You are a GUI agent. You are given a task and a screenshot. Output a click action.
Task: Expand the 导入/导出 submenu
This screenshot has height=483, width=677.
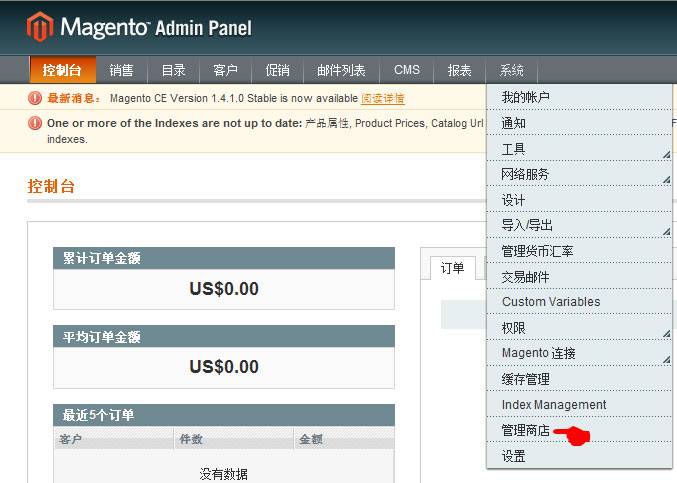click(x=579, y=225)
